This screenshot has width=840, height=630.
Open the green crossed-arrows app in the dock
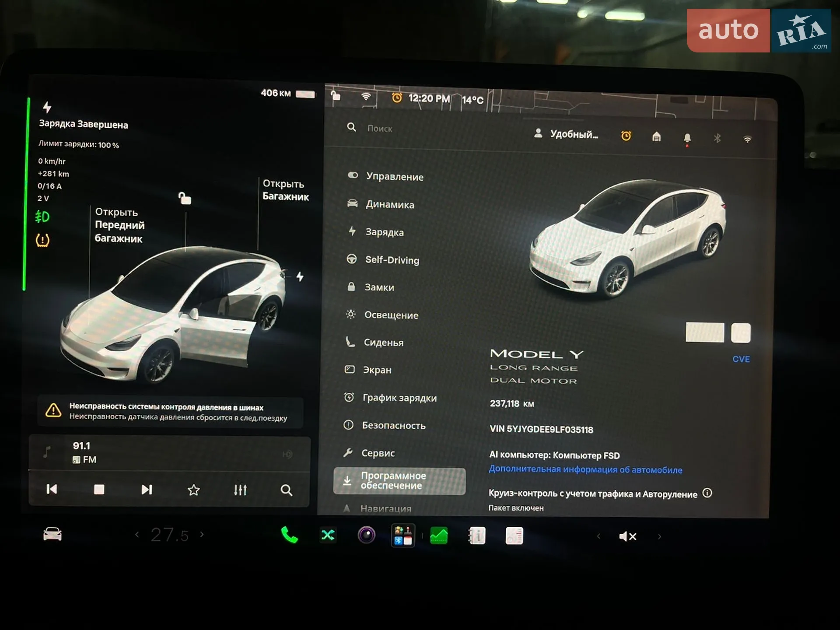point(328,535)
